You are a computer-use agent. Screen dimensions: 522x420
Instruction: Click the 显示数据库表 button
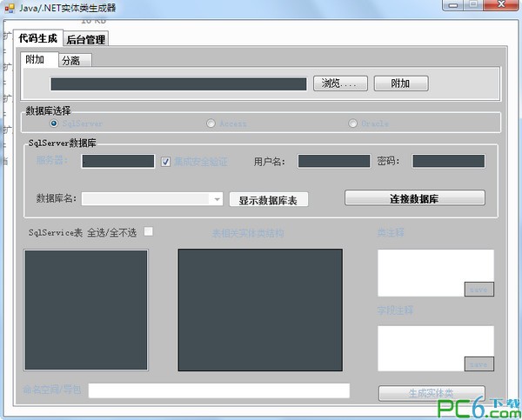[x=268, y=200]
